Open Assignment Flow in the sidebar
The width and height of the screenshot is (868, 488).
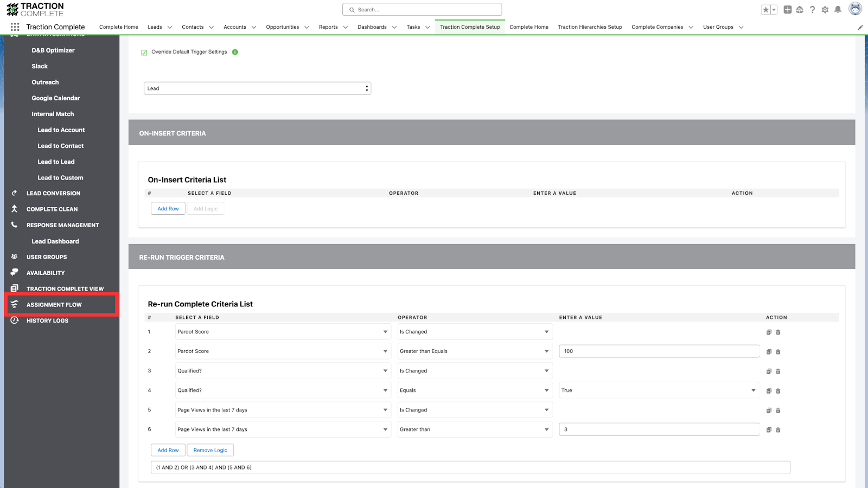point(54,305)
